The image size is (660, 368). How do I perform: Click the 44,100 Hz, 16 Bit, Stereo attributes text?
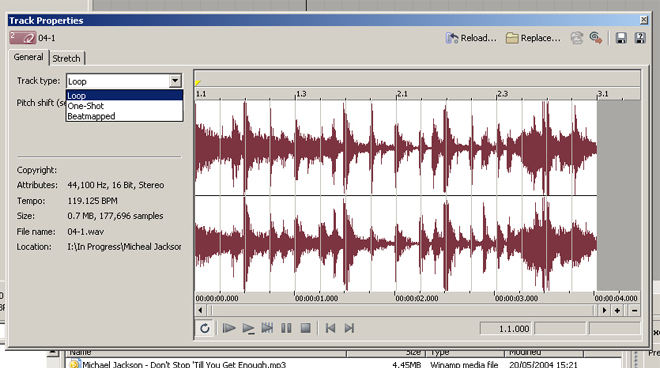(116, 185)
